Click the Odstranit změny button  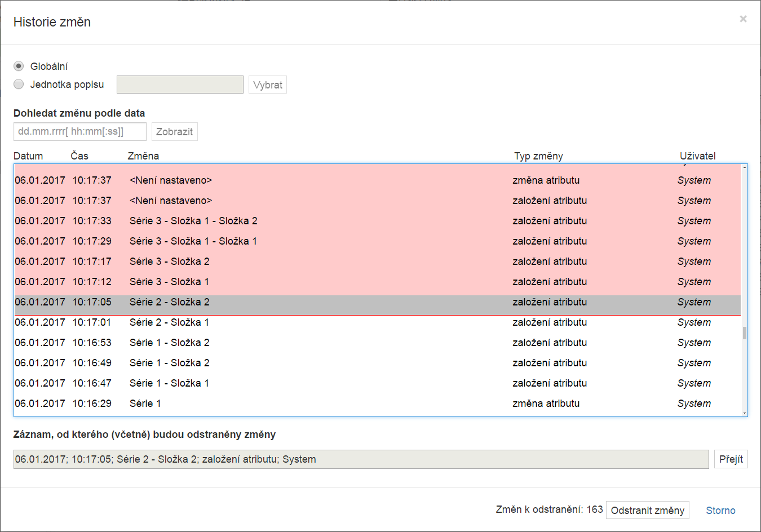tap(647, 510)
